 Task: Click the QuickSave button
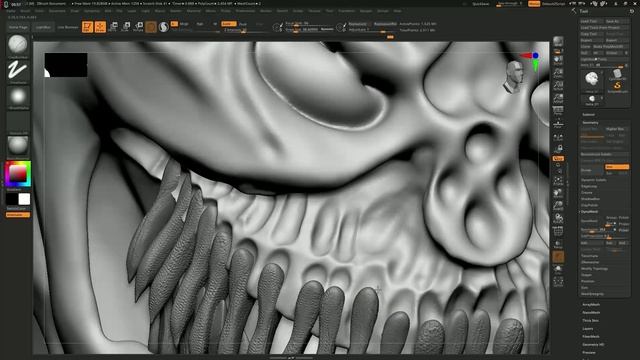(x=480, y=4)
